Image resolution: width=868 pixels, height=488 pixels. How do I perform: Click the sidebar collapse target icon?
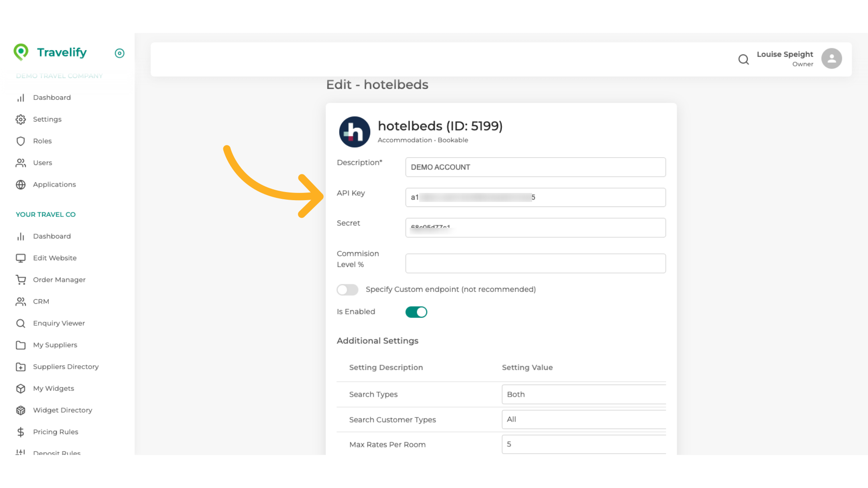click(119, 53)
